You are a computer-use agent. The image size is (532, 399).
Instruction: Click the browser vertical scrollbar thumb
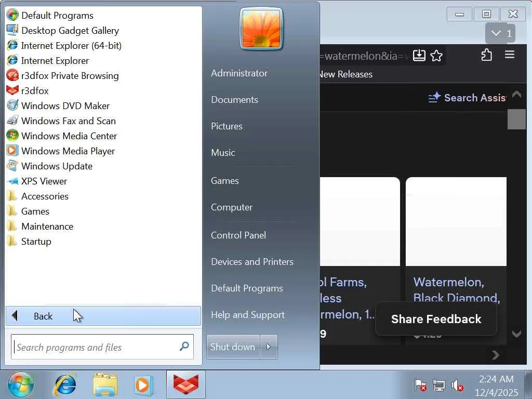pos(516,119)
